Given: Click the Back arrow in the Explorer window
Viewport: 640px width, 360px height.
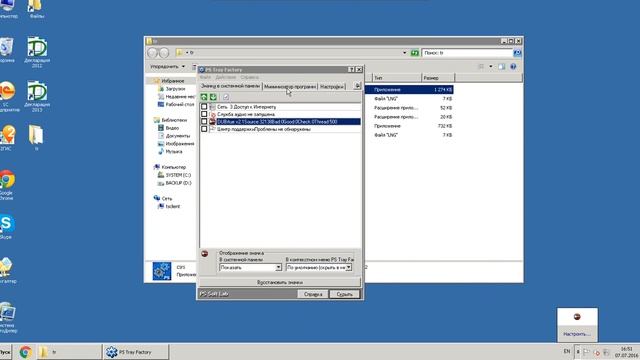Looking at the screenshot, I should (153, 53).
